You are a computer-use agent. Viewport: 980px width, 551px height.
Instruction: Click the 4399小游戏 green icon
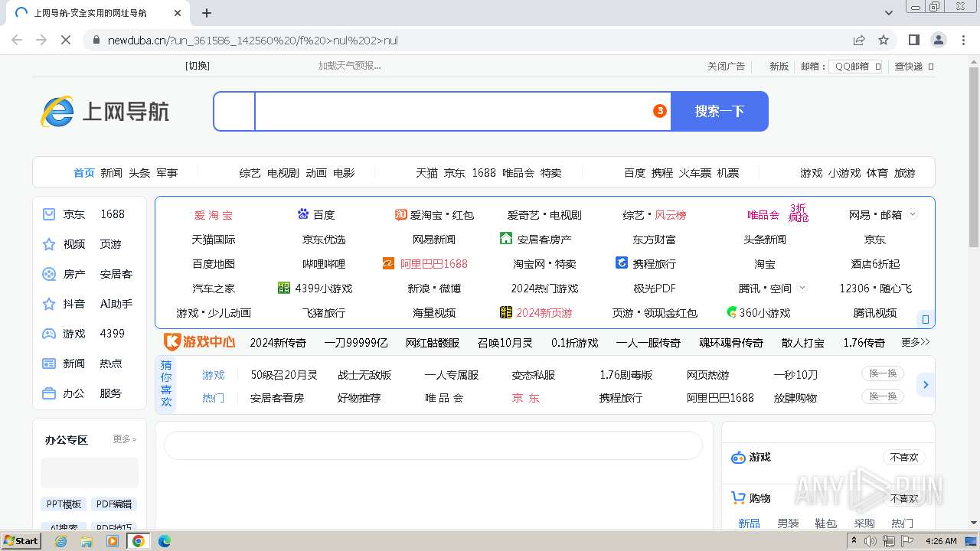(284, 288)
